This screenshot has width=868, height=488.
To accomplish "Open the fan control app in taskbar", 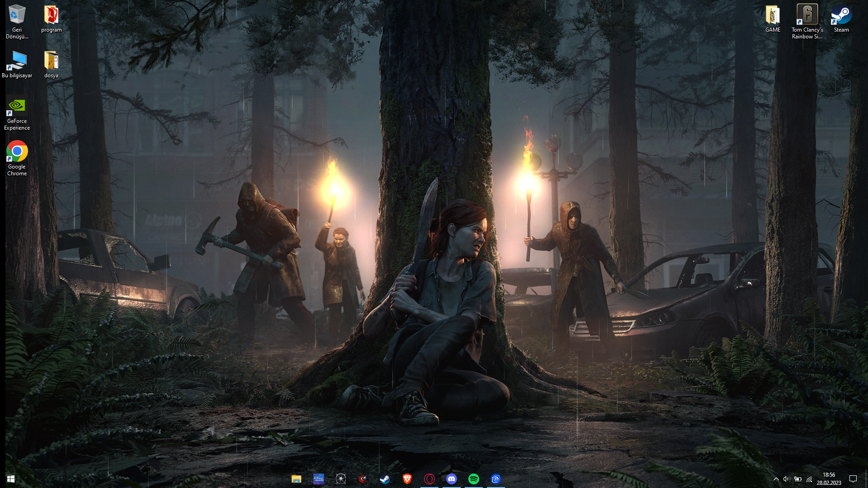I will (x=341, y=479).
